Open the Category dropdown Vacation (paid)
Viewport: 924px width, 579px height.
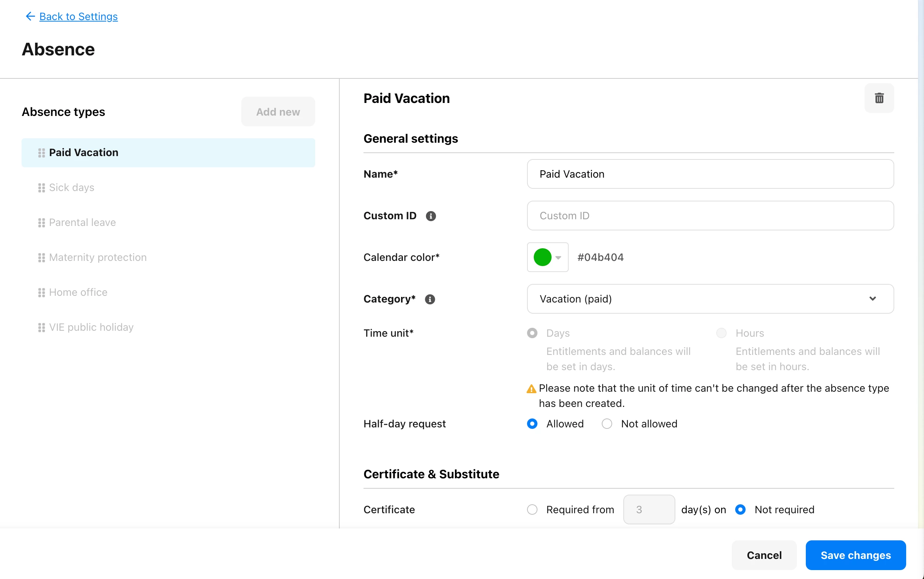pos(710,299)
